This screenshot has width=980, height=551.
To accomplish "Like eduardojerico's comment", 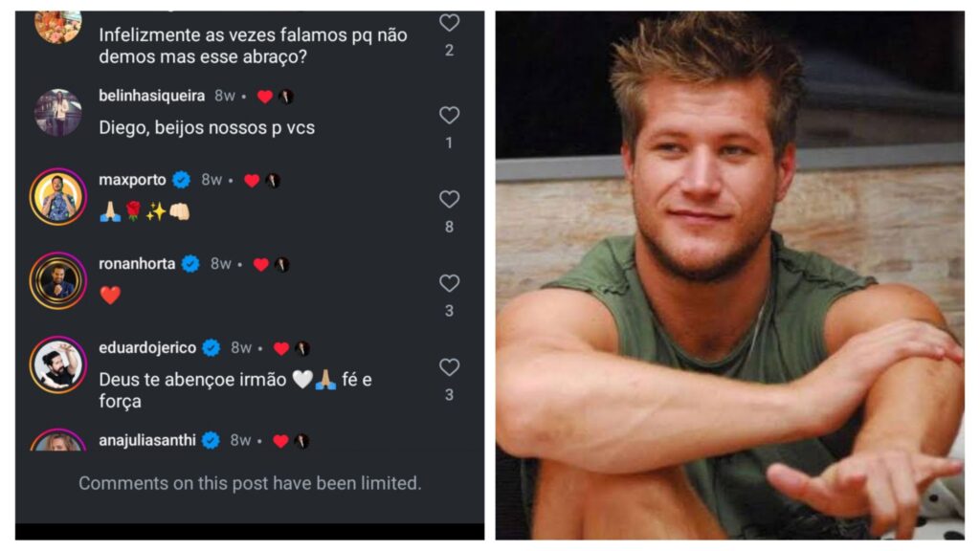I will click(449, 368).
